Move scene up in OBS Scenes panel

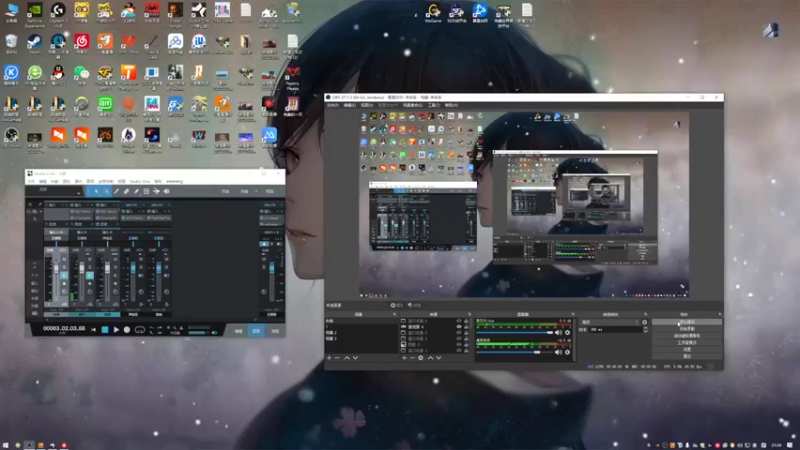click(x=347, y=358)
